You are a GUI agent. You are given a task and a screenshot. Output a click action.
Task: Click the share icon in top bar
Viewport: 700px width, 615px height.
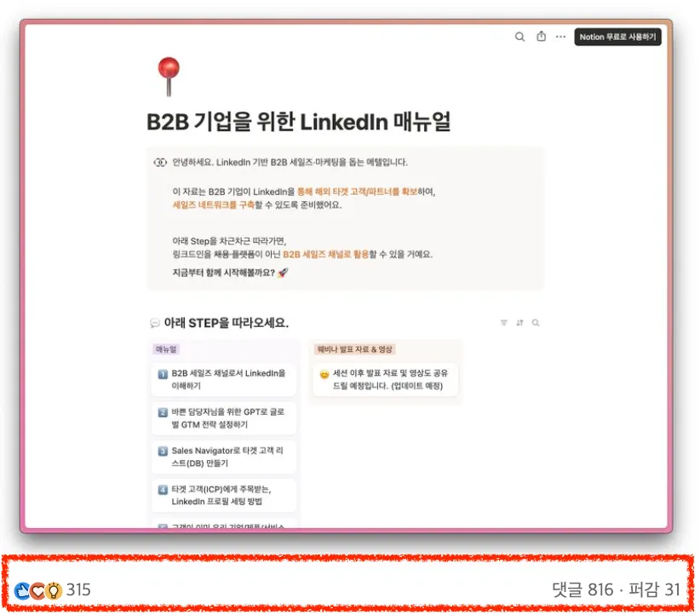541,36
